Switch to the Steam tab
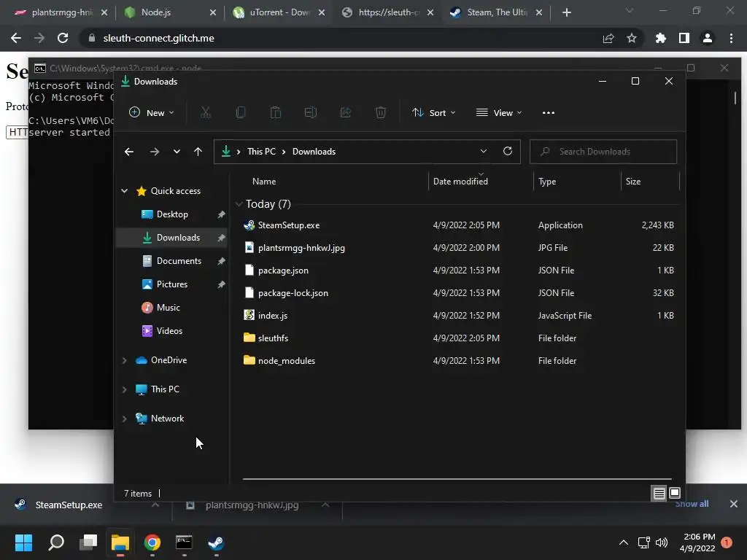747x560 pixels. (x=496, y=12)
